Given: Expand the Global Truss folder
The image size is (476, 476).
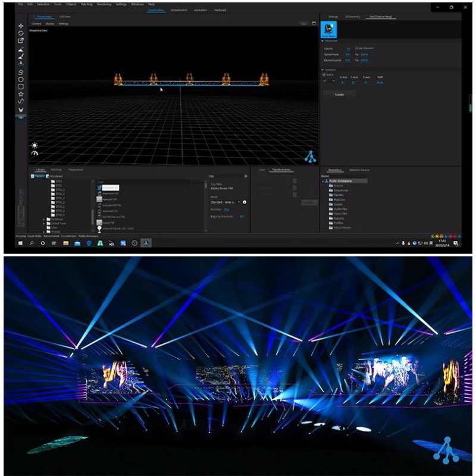Looking at the screenshot, I should 44,224.
